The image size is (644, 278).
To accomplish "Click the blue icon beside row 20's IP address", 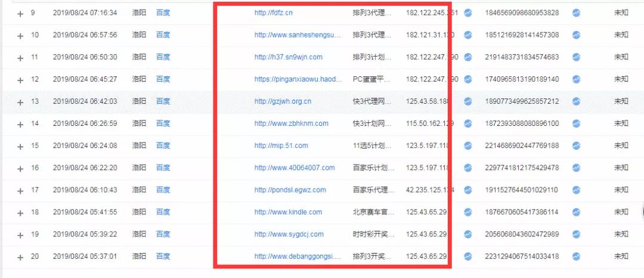I will pyautogui.click(x=468, y=257).
